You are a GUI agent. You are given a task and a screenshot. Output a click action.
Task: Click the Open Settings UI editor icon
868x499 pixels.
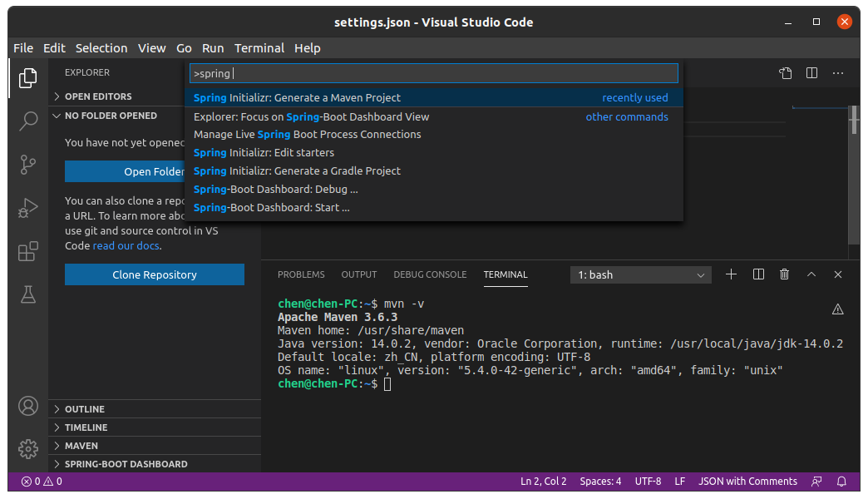(786, 73)
